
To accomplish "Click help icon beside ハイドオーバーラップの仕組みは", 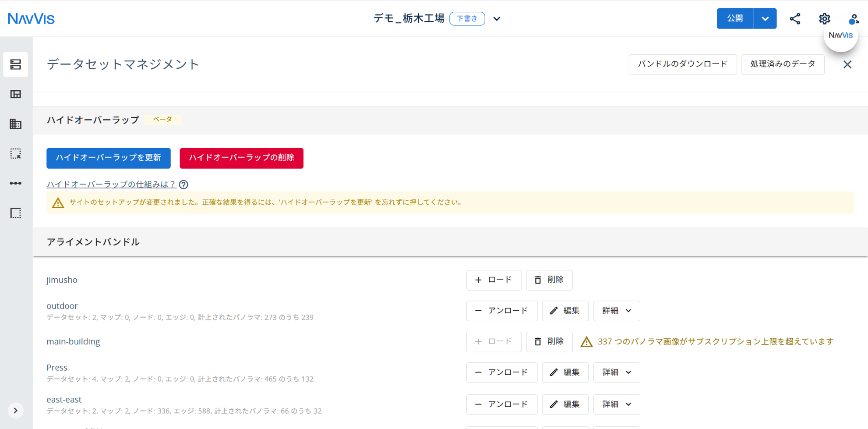I will (183, 184).
